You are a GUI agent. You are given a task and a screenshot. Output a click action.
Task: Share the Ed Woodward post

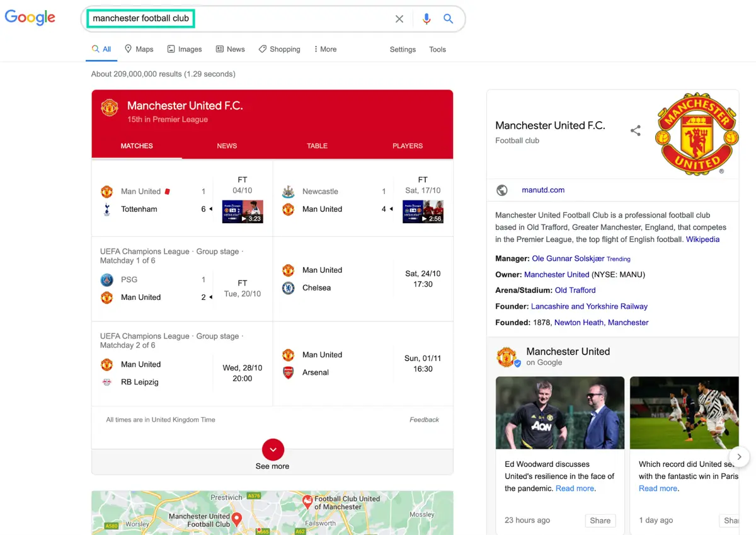[x=600, y=521]
